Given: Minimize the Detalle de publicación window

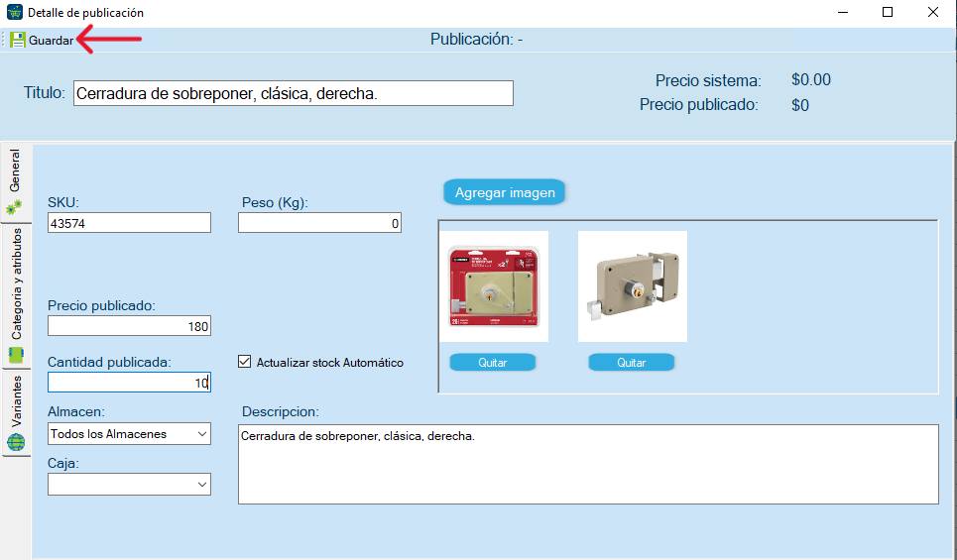Looking at the screenshot, I should tap(844, 12).
